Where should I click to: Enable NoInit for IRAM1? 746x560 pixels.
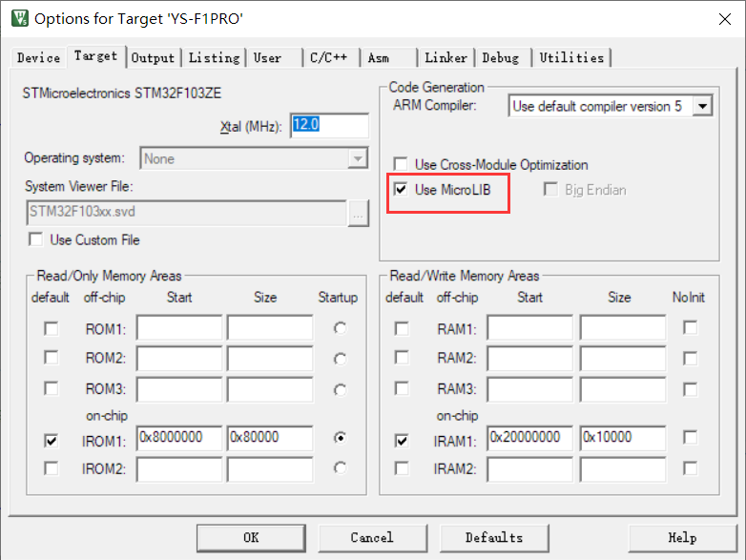pos(690,437)
